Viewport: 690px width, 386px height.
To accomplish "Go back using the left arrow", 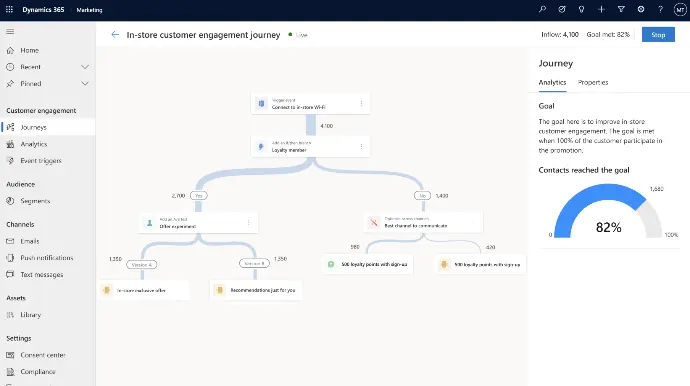I will [115, 34].
